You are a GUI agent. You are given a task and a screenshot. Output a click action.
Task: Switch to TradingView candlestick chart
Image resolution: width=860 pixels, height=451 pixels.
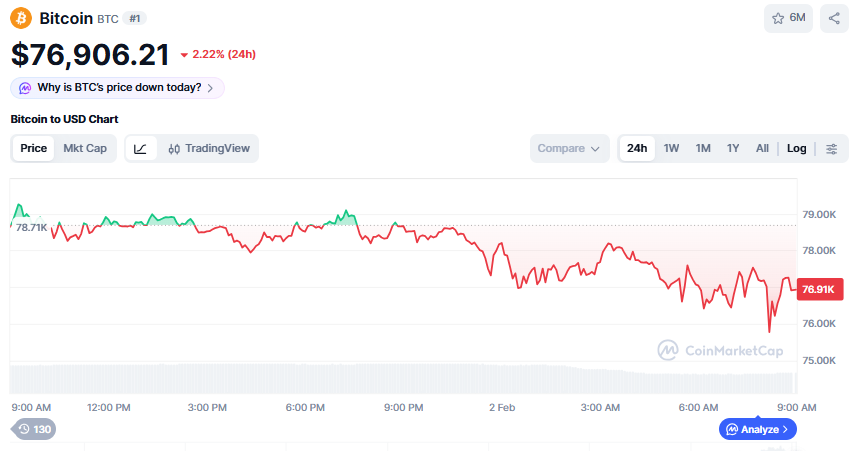coord(209,148)
